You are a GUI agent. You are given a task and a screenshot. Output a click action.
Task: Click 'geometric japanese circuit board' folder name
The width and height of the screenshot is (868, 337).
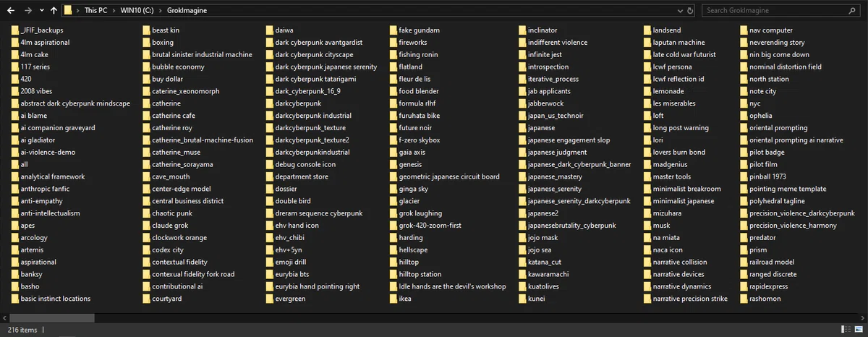pos(449,176)
